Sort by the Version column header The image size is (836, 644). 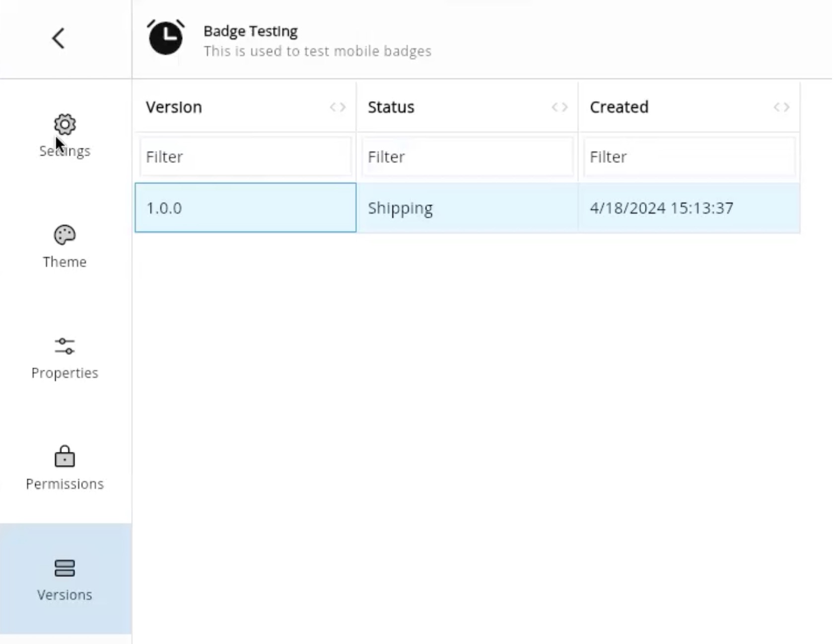174,107
